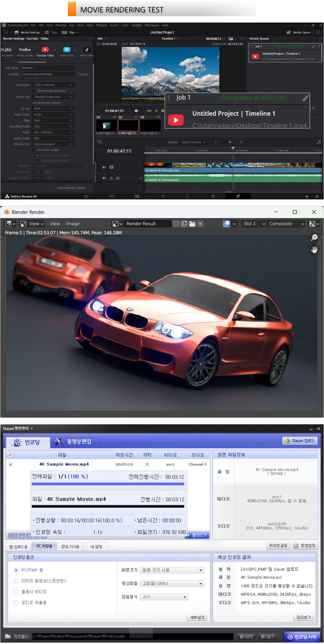The height and width of the screenshot is (644, 324).
Task: Select the 인터넷 동영상(스트리밍) radio option
Action: [x=16, y=581]
